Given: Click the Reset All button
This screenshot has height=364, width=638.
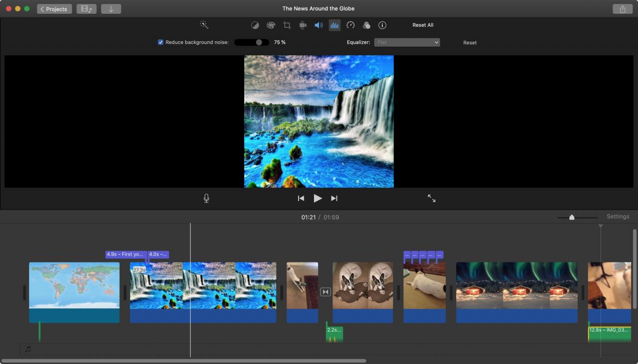Looking at the screenshot, I should coord(423,25).
